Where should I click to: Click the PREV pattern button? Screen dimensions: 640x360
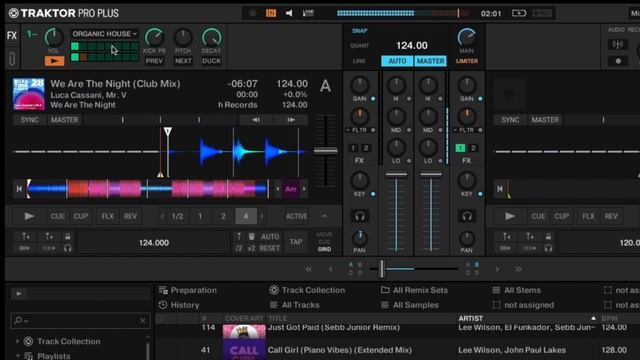154,61
